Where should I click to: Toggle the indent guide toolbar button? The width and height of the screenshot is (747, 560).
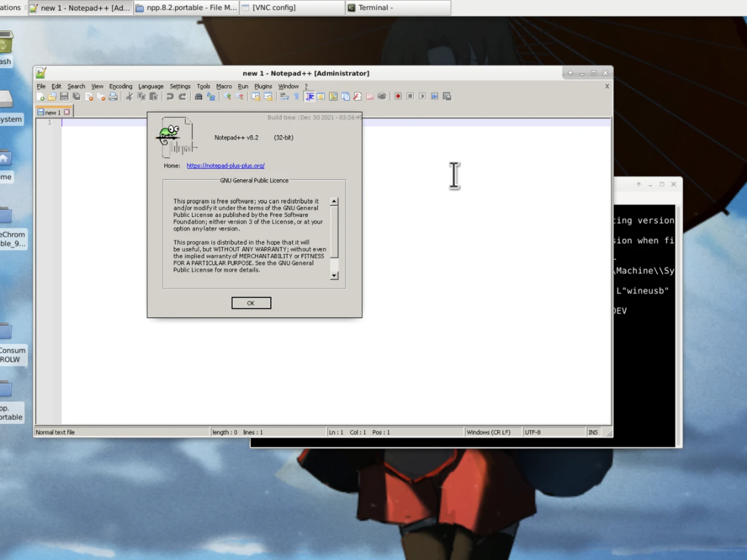(309, 97)
